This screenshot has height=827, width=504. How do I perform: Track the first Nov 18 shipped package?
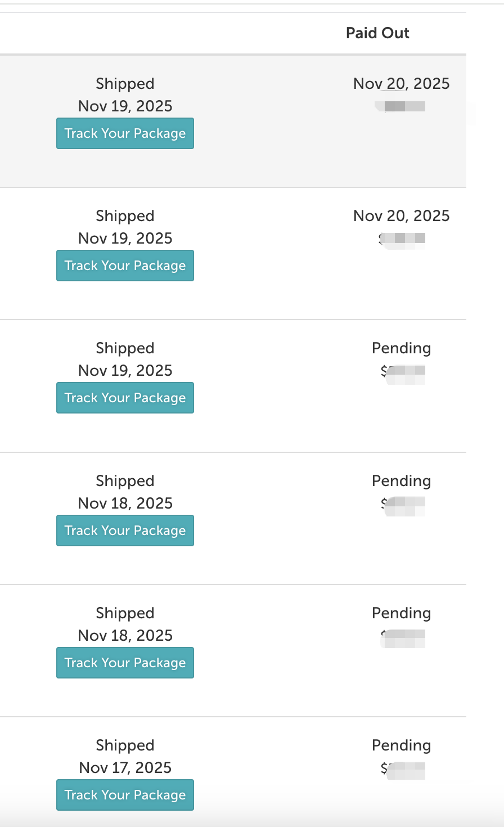click(125, 531)
